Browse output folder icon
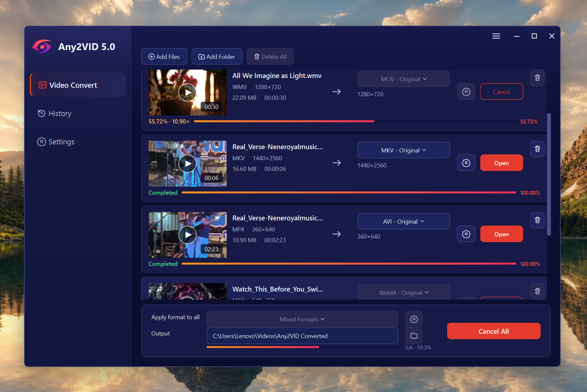Viewport: 587px width, 392px height. click(414, 336)
